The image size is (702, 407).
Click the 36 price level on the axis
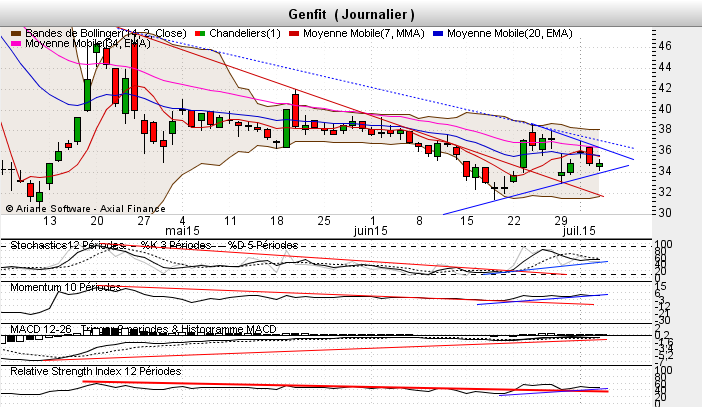665,150
